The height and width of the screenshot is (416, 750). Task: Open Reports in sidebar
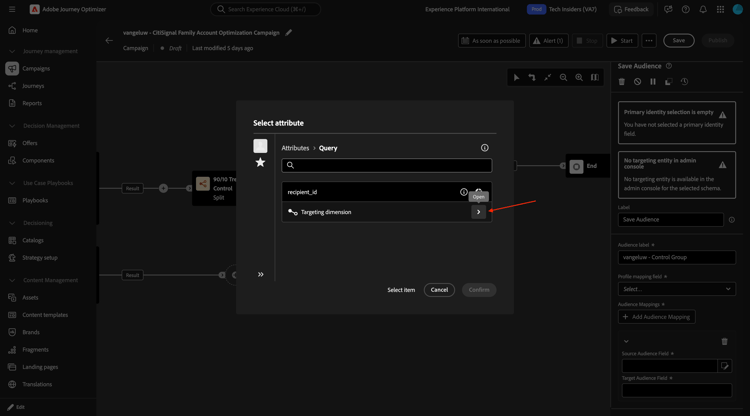32,103
